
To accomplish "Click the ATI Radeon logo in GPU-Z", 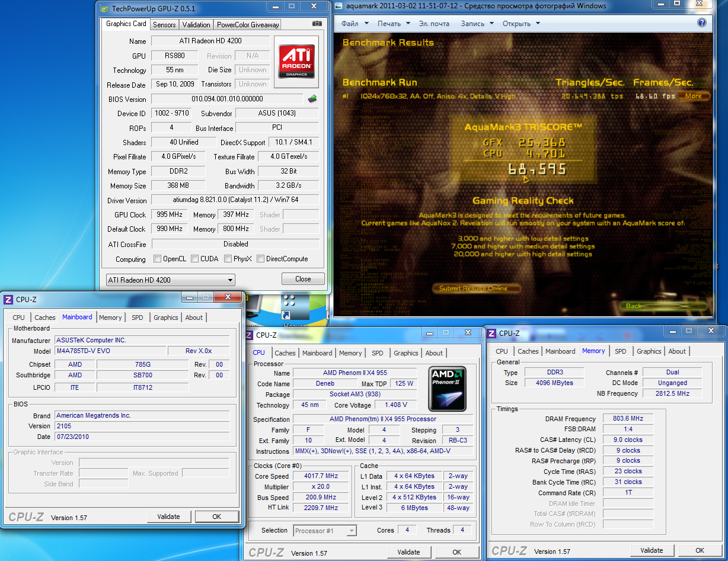I will coord(296,61).
